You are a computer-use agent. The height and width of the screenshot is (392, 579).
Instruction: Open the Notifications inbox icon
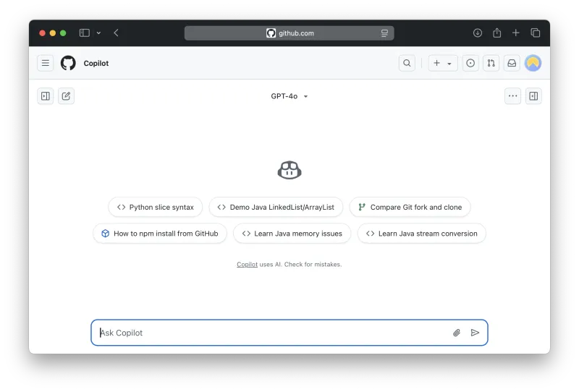pos(512,63)
